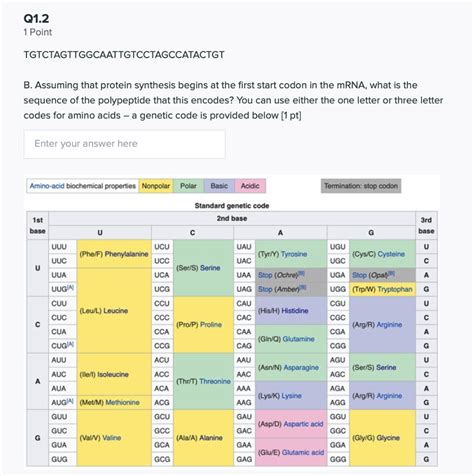Click the DNA sequence TGTCTAGTTGGCAATTGTCCTAGCCATACTGT
The image size is (474, 476).
(124, 55)
